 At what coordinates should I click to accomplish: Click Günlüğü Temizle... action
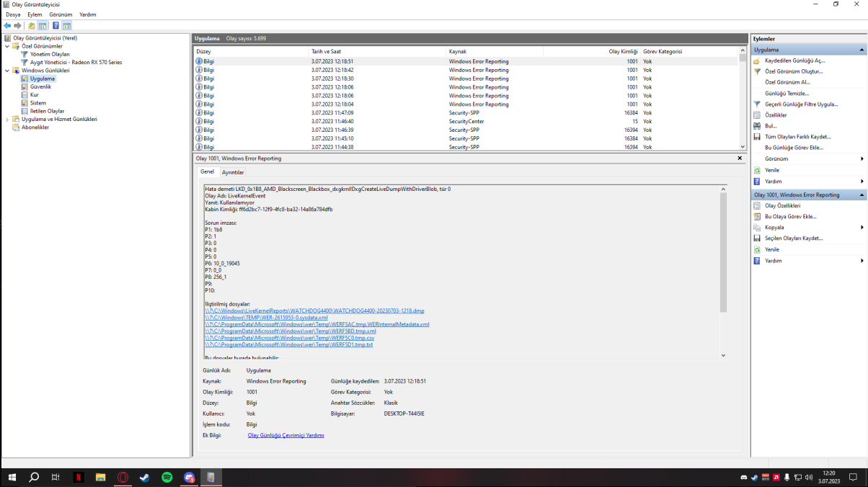[x=787, y=93]
